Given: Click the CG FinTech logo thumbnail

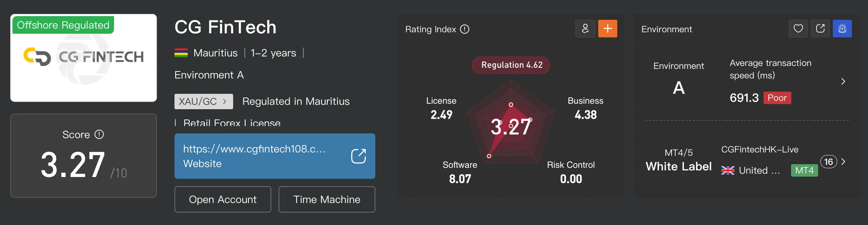Looking at the screenshot, I should click(x=84, y=58).
